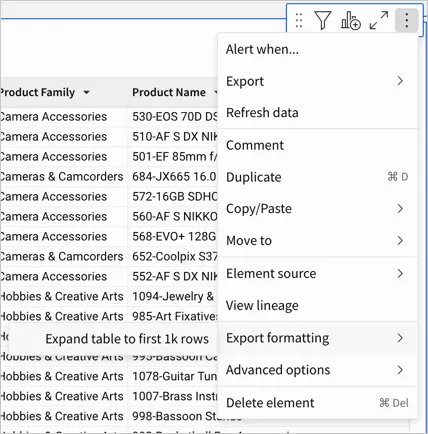
Task: Open the Move to submenu
Action: coord(318,240)
